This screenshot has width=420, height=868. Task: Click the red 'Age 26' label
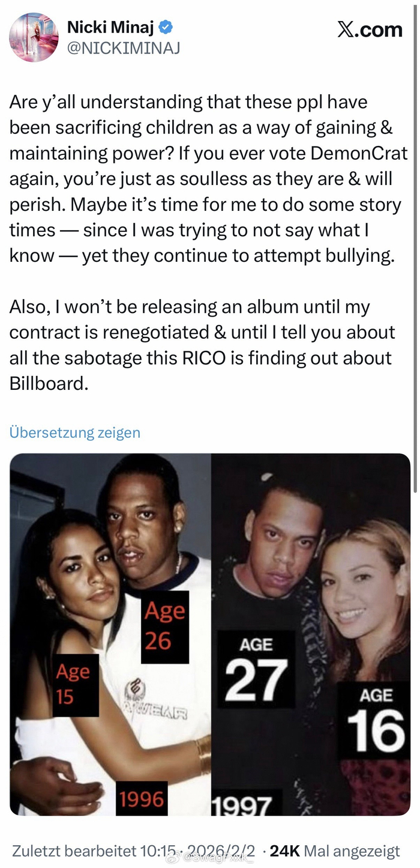(165, 627)
